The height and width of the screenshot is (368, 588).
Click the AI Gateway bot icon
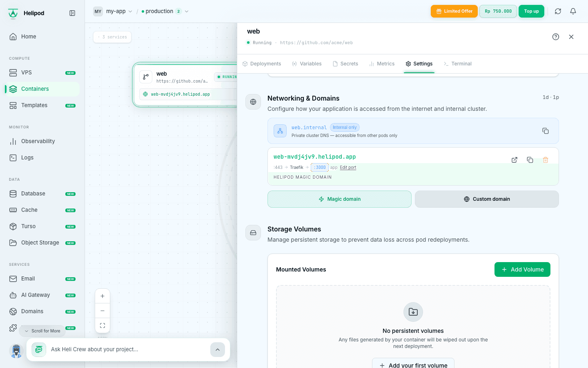(13, 295)
